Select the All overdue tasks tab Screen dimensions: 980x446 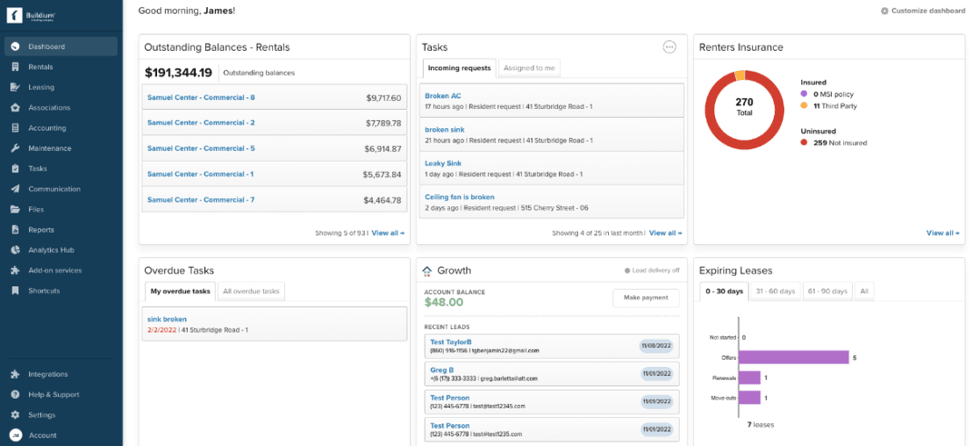pyautogui.click(x=250, y=291)
